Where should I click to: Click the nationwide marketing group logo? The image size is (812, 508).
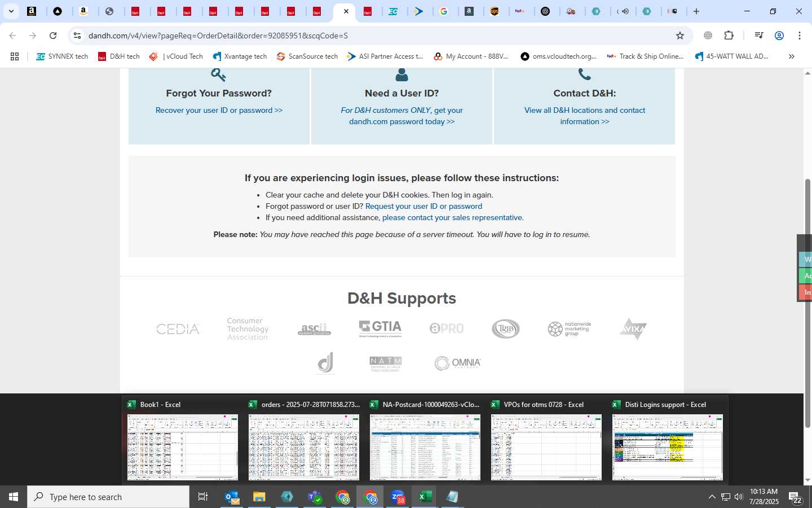[570, 329]
